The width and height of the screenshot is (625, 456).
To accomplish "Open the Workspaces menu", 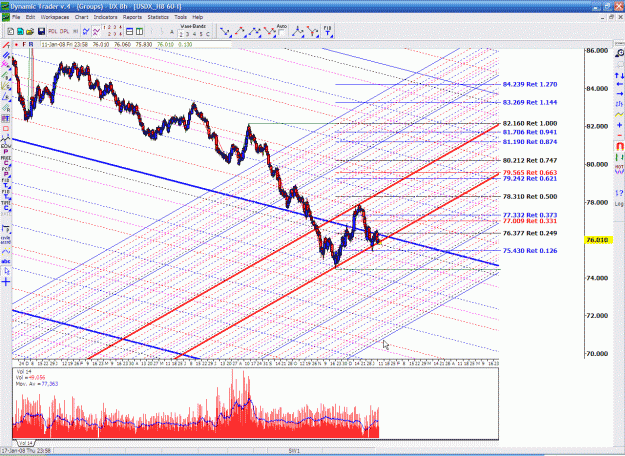I will point(55,17).
